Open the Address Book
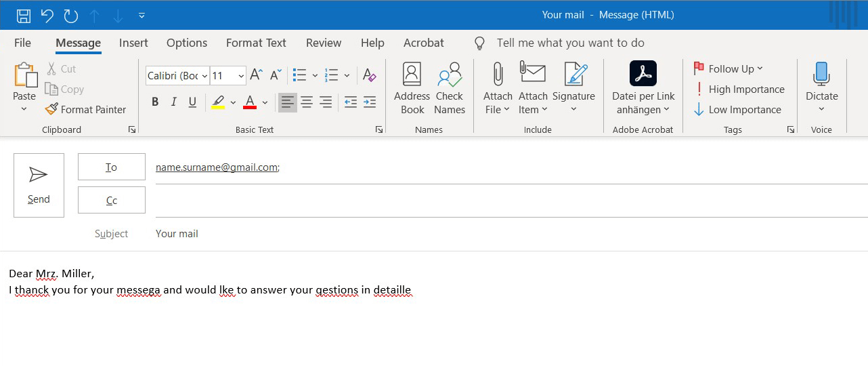The image size is (868, 366). [412, 88]
